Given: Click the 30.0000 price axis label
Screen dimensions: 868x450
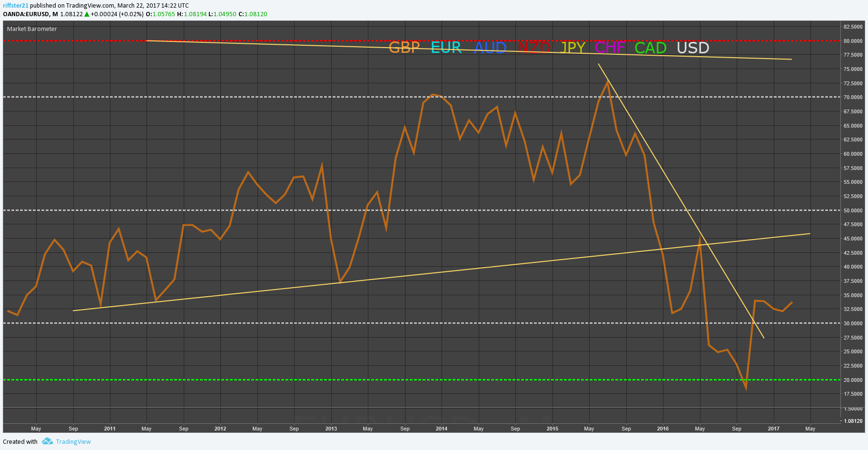Looking at the screenshot, I should point(853,323).
